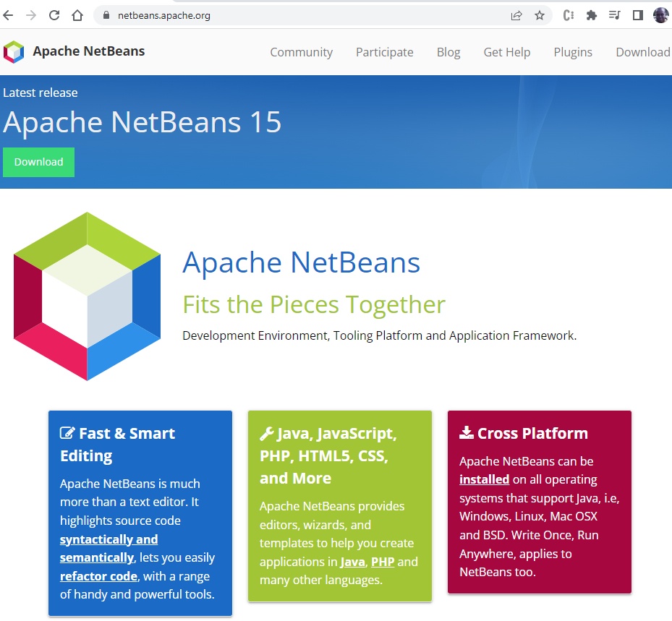Click the padlock site security icon
Image resolution: width=672 pixels, height=621 pixels.
coord(106,15)
